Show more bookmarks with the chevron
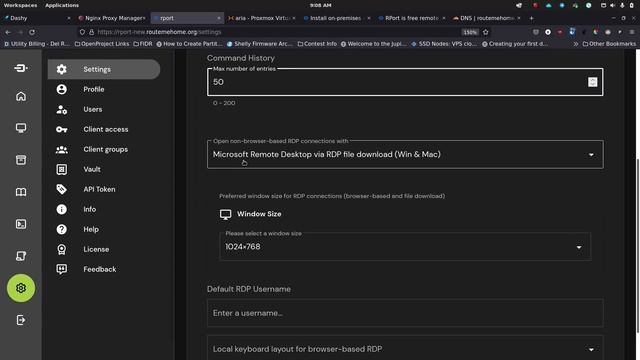640x360 pixels. pos(576,44)
